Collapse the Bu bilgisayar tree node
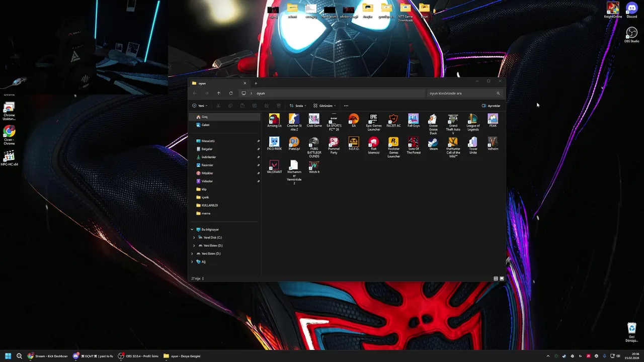 pyautogui.click(x=192, y=229)
